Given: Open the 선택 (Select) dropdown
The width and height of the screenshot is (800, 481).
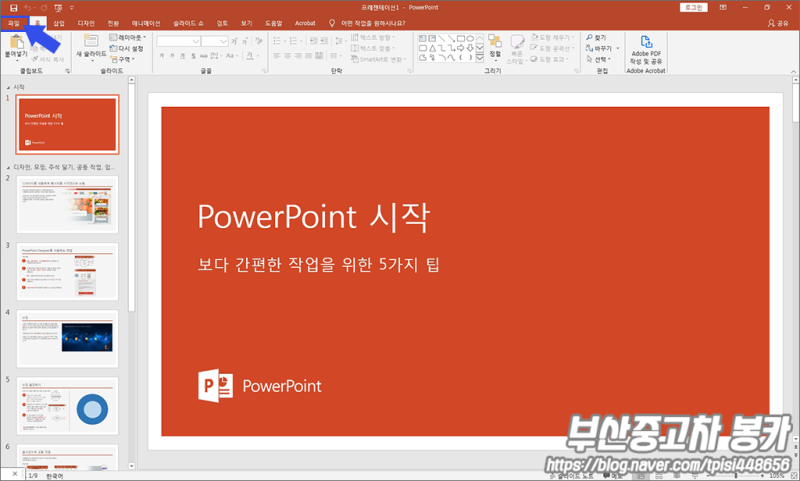Looking at the screenshot, I should click(598, 59).
